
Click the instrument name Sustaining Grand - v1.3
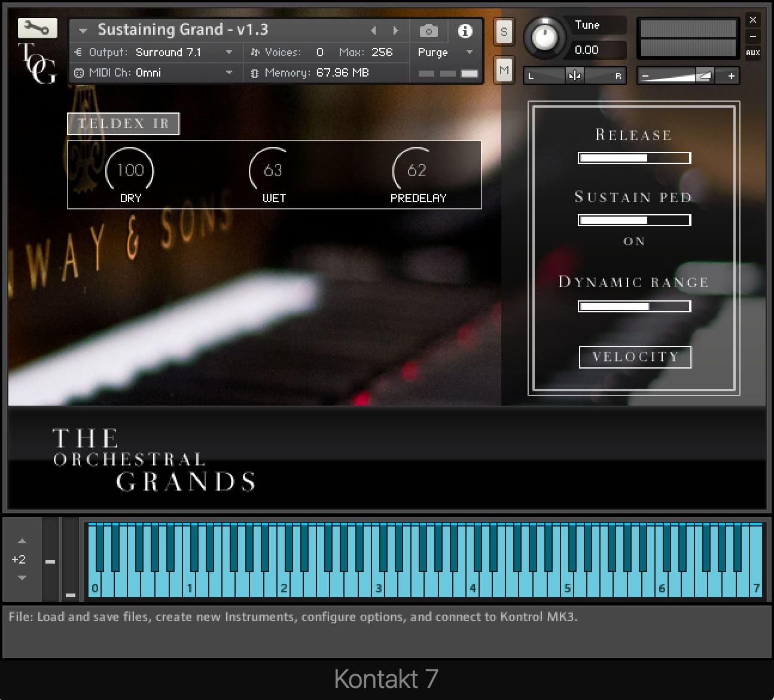183,30
